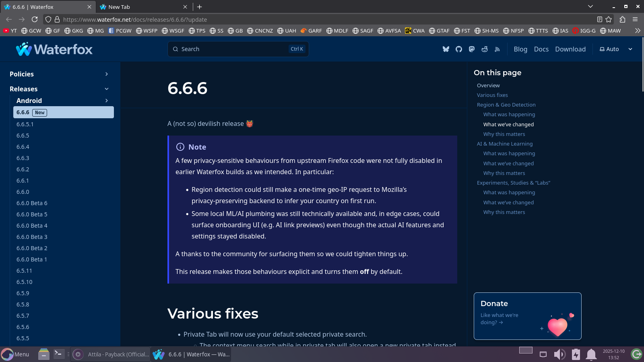Bookmark this page with star icon

(609, 19)
